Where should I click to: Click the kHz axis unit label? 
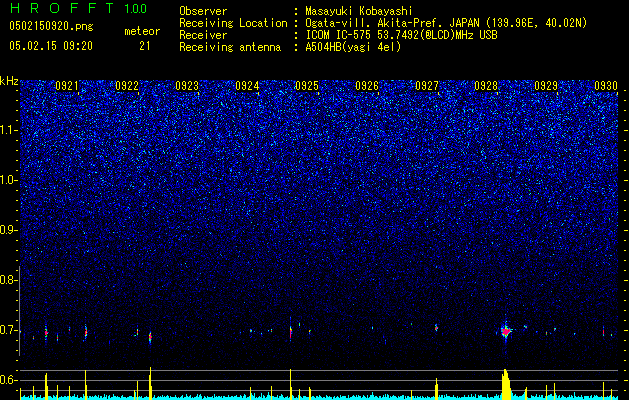click(x=9, y=81)
